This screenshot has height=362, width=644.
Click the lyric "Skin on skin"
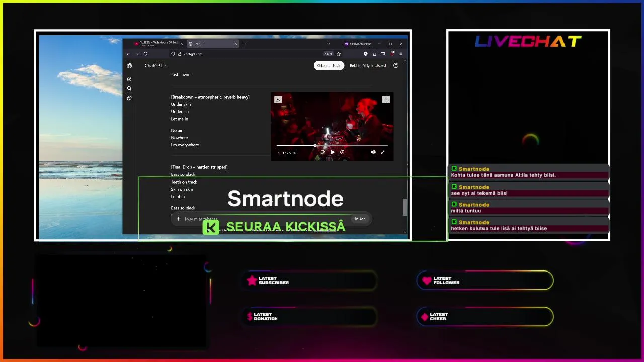point(182,189)
